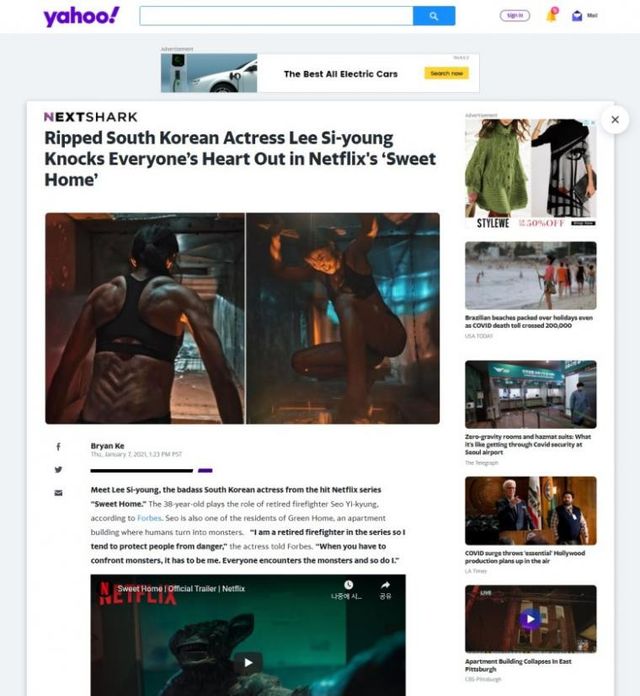
Task: Open Yahoo Mail envelope icon
Action: (577, 16)
